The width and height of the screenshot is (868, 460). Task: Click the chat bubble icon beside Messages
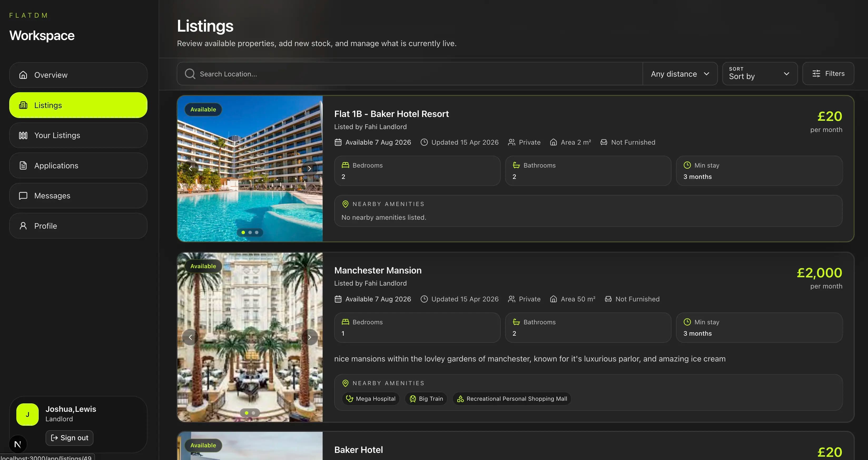coord(23,196)
